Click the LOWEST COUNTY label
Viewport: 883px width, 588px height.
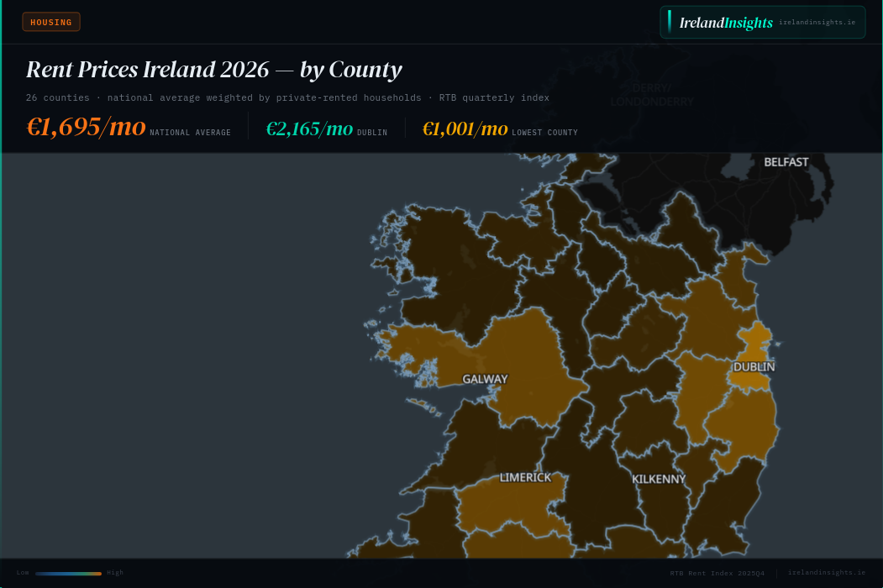pos(544,133)
